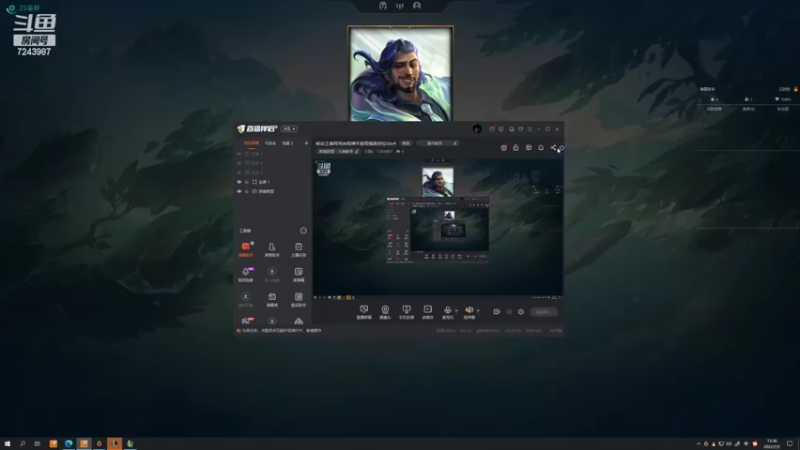Image resolution: width=800 pixels, height=450 pixels.
Task: Click the start streaming button
Action: (x=543, y=312)
